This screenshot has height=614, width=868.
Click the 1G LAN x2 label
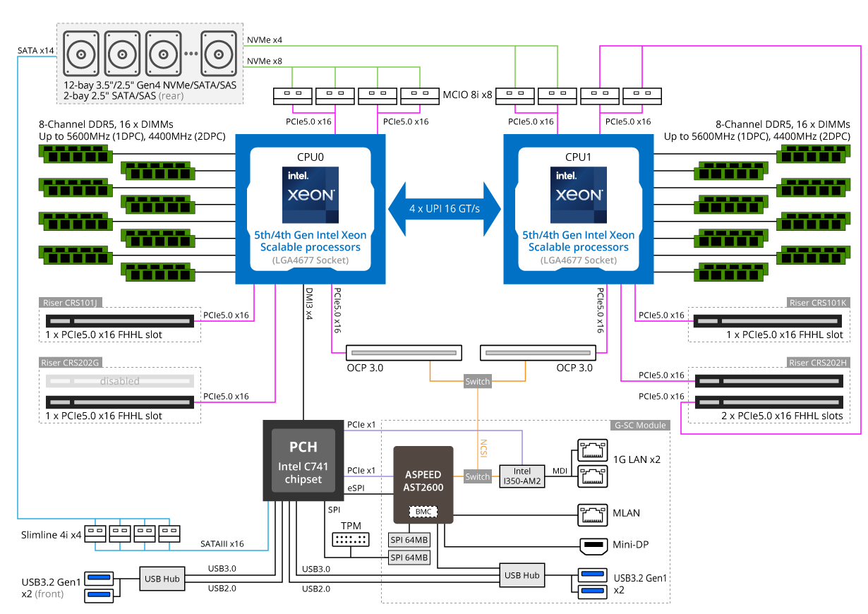[636, 459]
